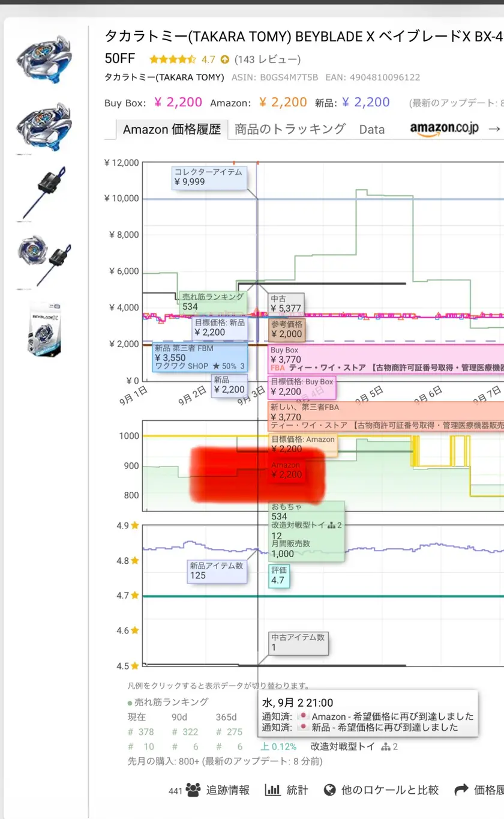Click the 365d rank value # 275
The image size is (504, 819).
[x=230, y=732]
